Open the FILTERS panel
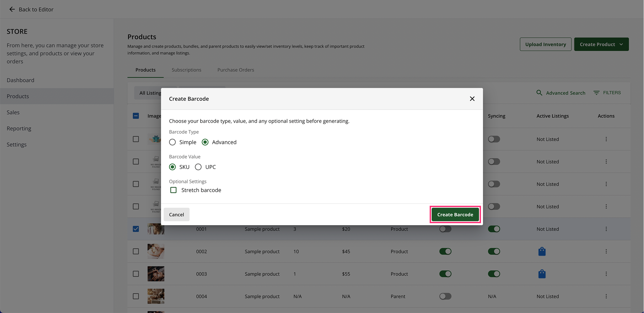 click(607, 92)
